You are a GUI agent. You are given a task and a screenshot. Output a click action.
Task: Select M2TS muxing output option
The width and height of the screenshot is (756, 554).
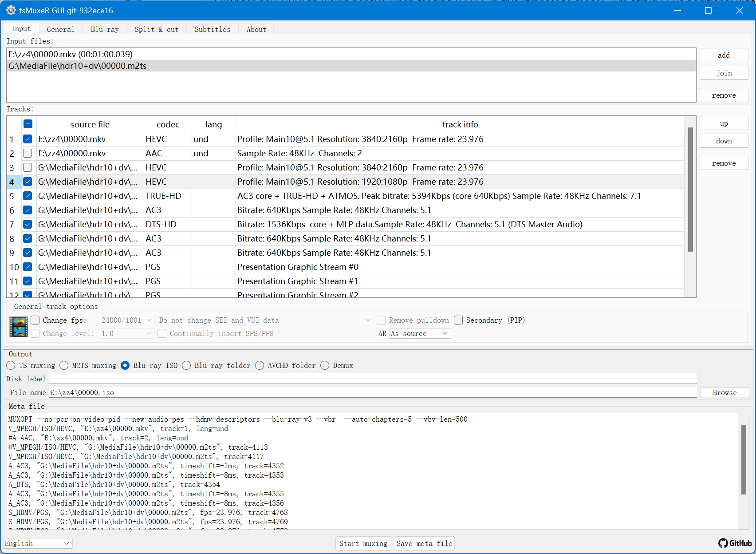[x=64, y=365]
